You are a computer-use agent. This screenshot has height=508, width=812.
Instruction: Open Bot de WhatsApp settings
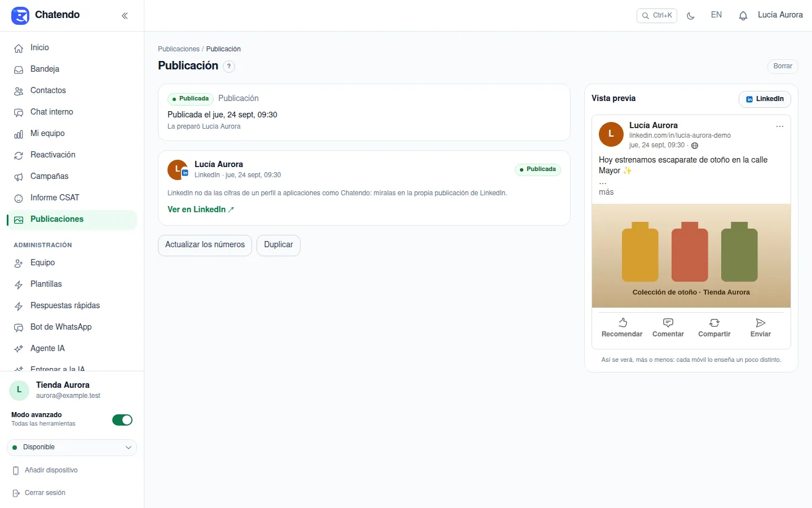click(x=72, y=327)
